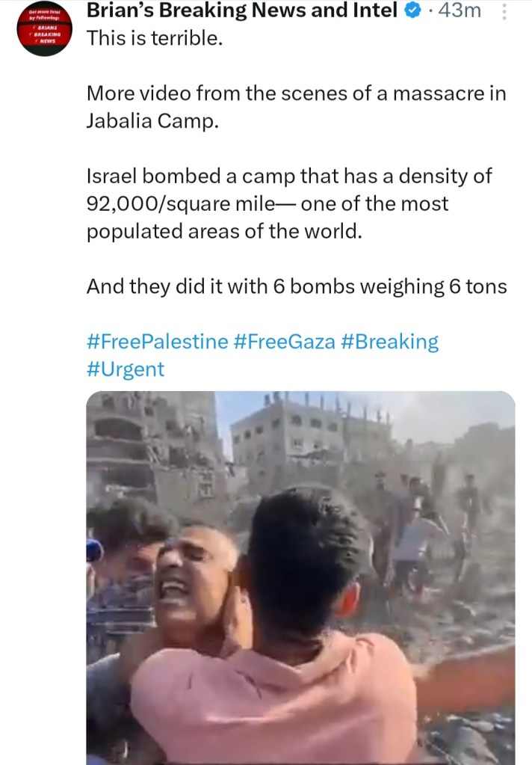Open the 43m timestamp link
532x765 pixels.
point(462,11)
